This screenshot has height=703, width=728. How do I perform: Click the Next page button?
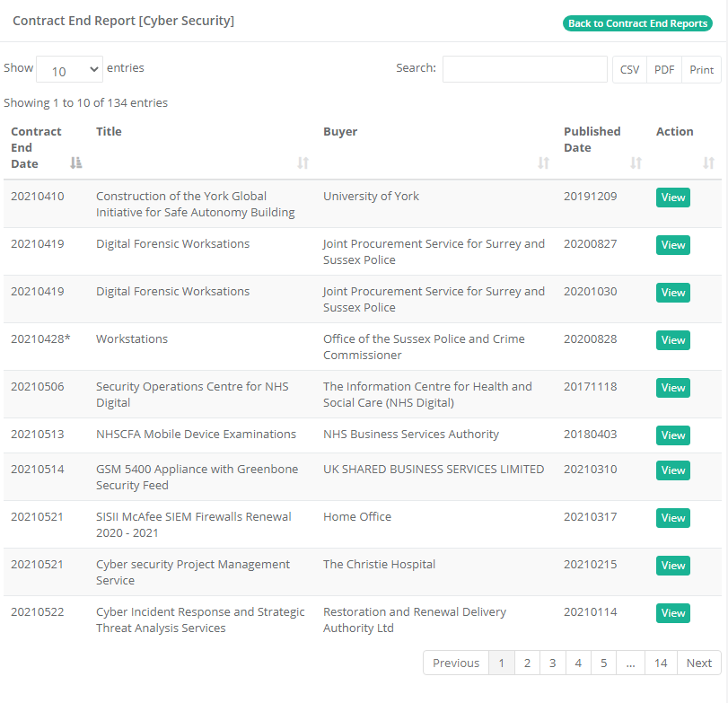point(698,663)
